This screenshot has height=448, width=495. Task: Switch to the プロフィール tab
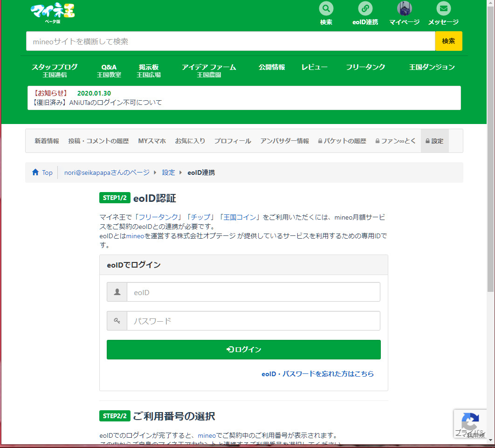233,141
